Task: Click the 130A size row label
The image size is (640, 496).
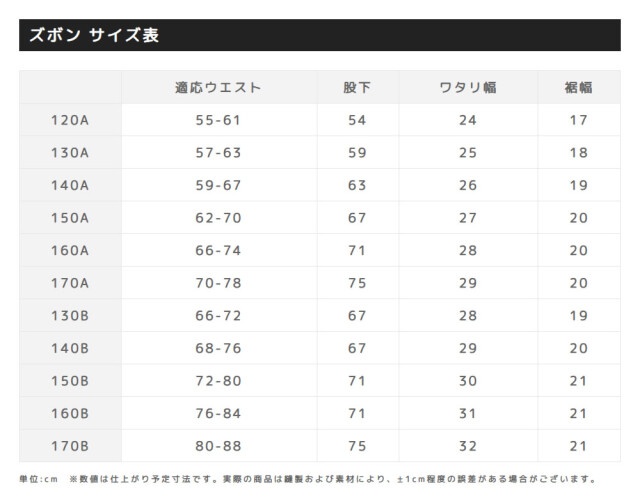Action: pos(70,153)
